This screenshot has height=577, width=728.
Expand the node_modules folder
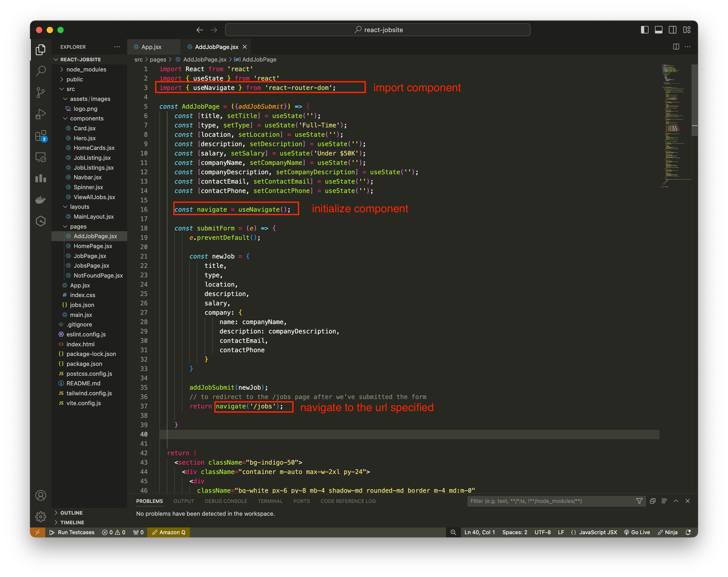(89, 70)
